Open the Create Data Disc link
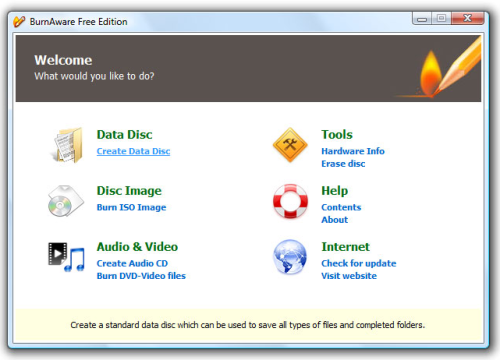 pos(133,151)
